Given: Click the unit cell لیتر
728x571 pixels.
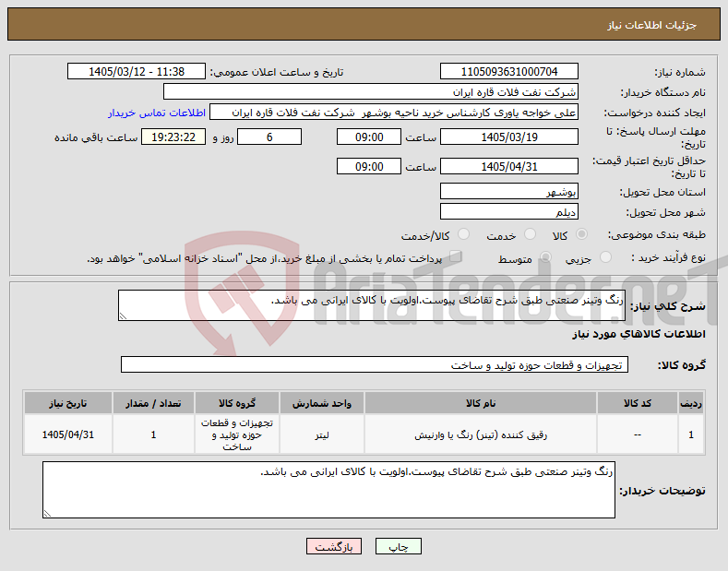Looking at the screenshot, I should pyautogui.click(x=322, y=435).
